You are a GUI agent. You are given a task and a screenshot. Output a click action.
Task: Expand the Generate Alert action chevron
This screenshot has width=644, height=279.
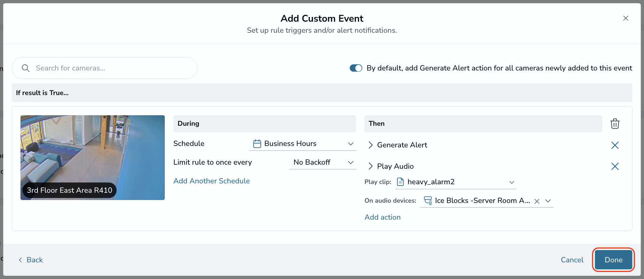click(371, 145)
